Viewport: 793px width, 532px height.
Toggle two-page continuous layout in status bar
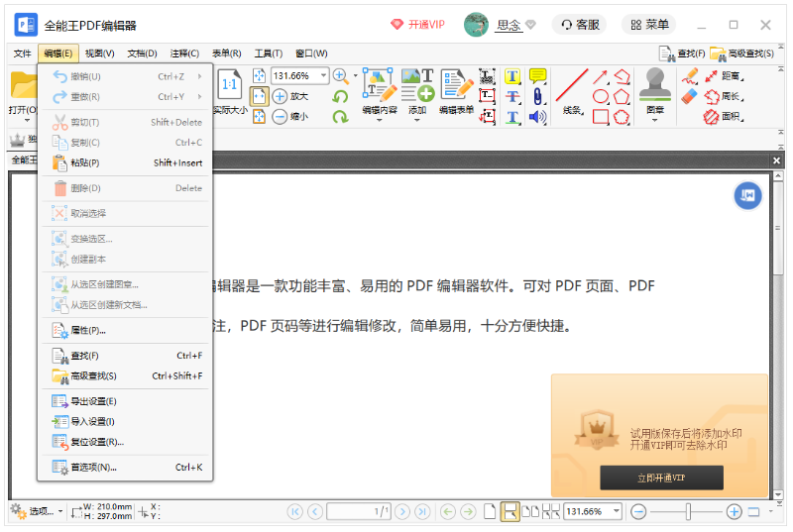point(551,512)
